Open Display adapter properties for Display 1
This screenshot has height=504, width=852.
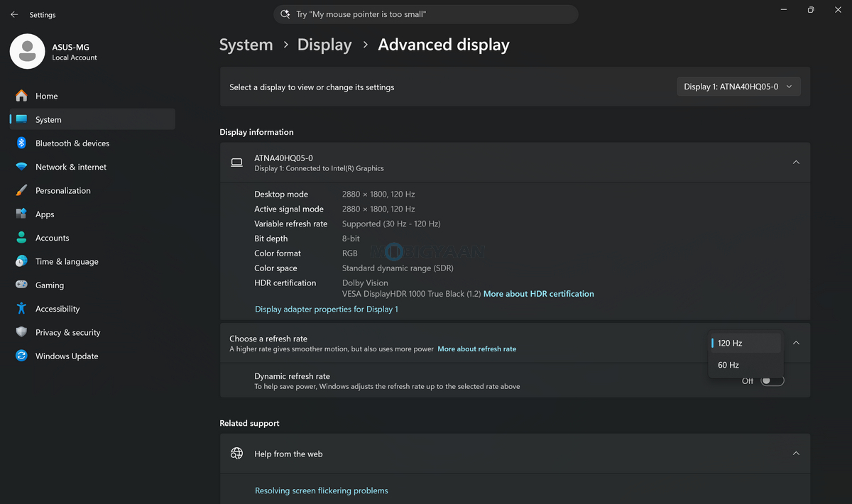[x=327, y=309]
